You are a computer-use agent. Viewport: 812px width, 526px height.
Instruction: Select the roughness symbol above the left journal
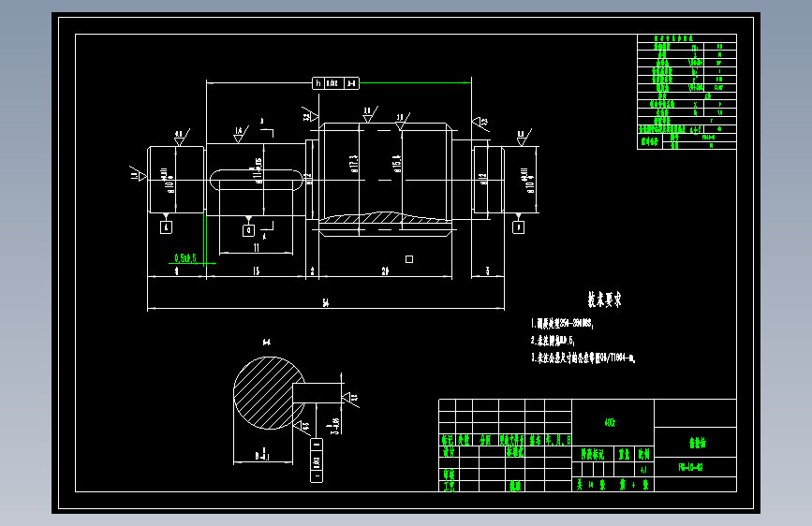point(182,138)
